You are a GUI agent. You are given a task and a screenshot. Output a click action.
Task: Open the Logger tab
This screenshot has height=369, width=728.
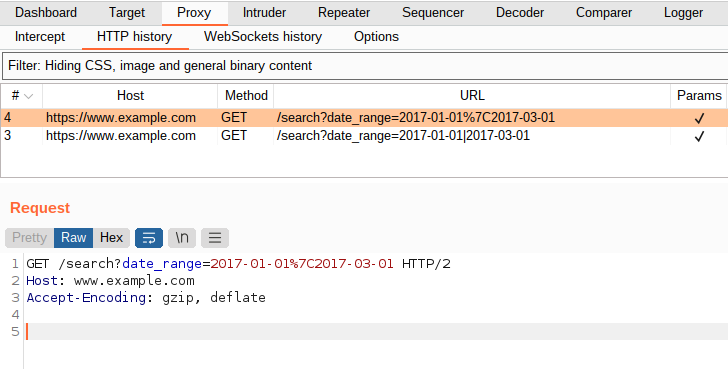point(683,13)
